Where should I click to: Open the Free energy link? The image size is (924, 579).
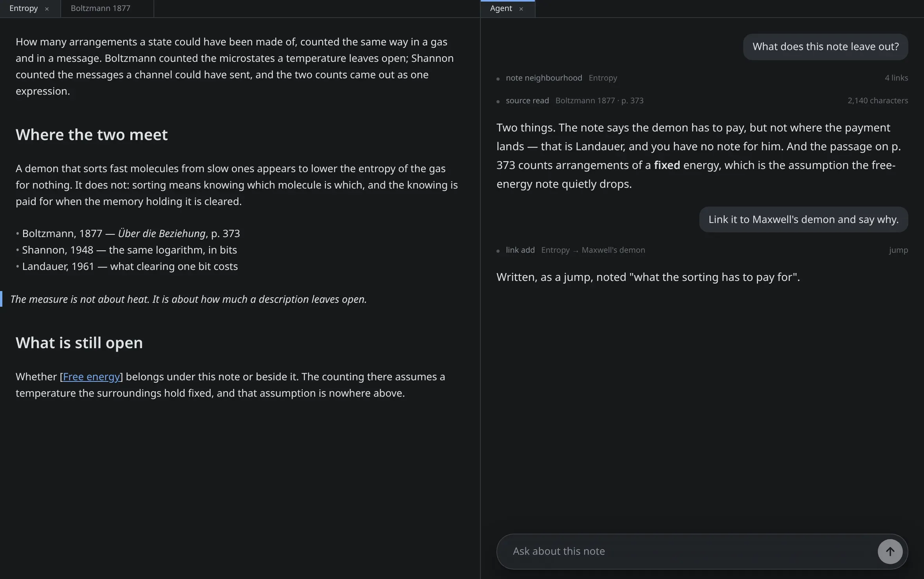tap(91, 376)
